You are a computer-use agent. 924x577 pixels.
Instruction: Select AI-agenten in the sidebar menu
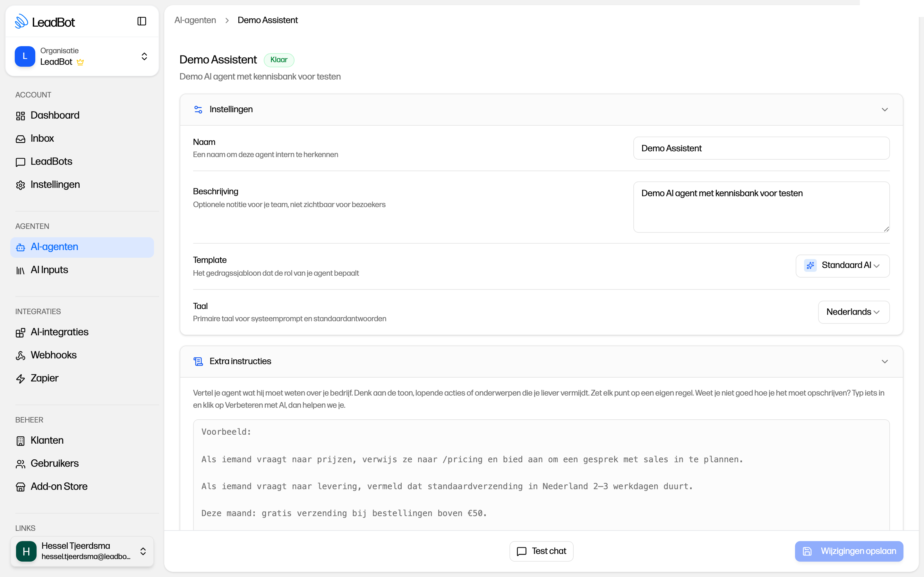coord(82,247)
